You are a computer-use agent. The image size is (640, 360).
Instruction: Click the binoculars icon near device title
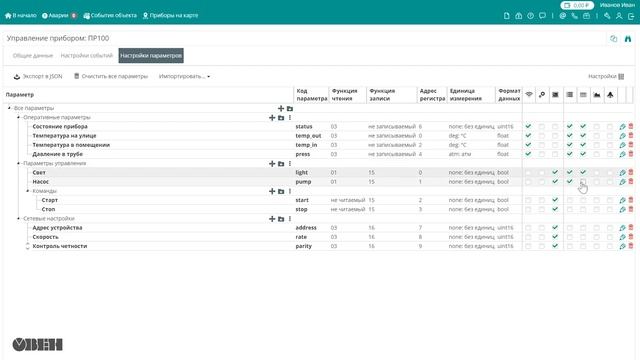(x=628, y=39)
